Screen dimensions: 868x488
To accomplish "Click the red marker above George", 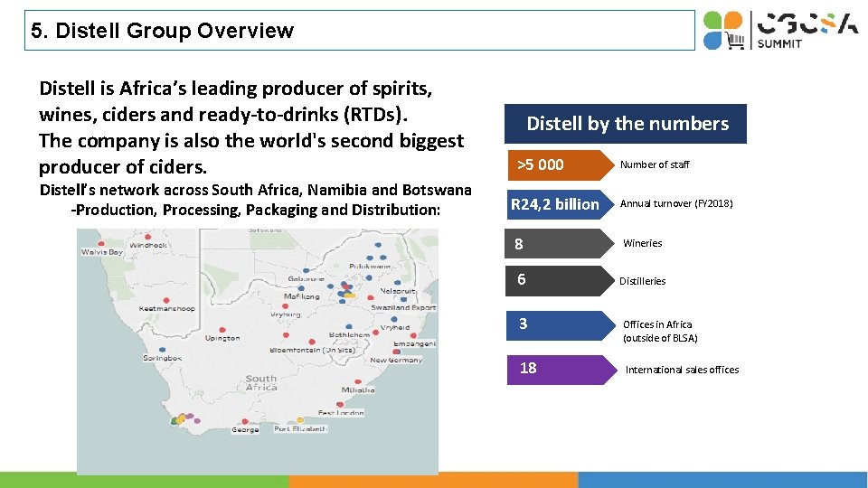I will pos(245,422).
